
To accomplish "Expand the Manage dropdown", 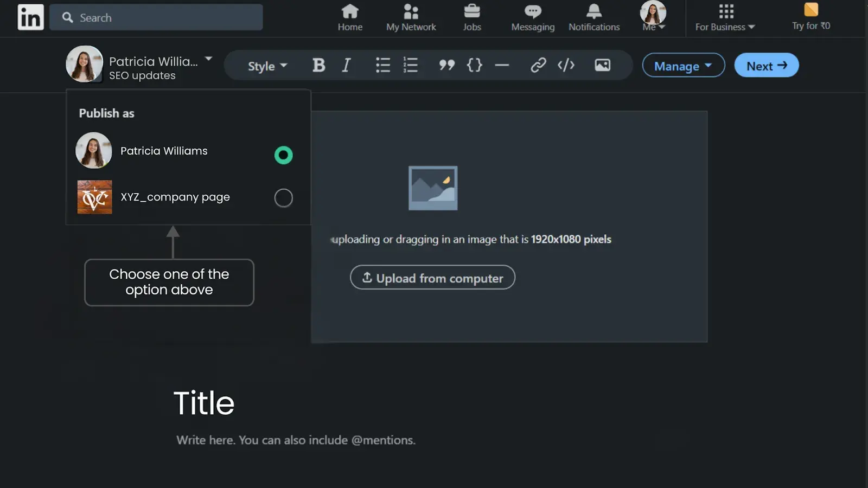I will [x=683, y=65].
